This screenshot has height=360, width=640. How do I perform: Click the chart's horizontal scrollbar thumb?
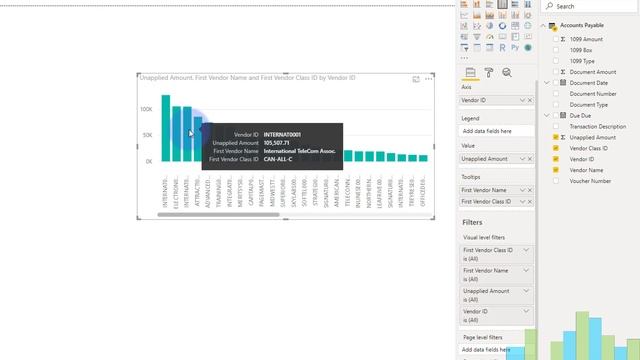(x=218, y=215)
